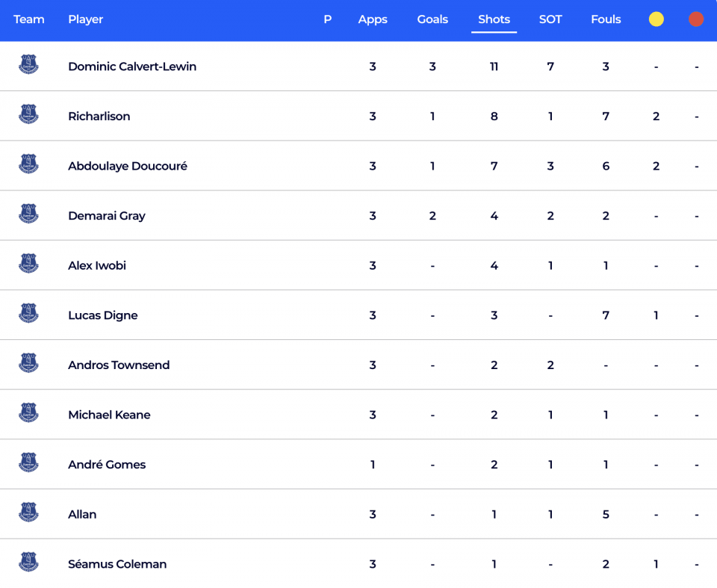Screen dimensions: 717x588
Task: Click the Player column header
Action: tap(85, 19)
